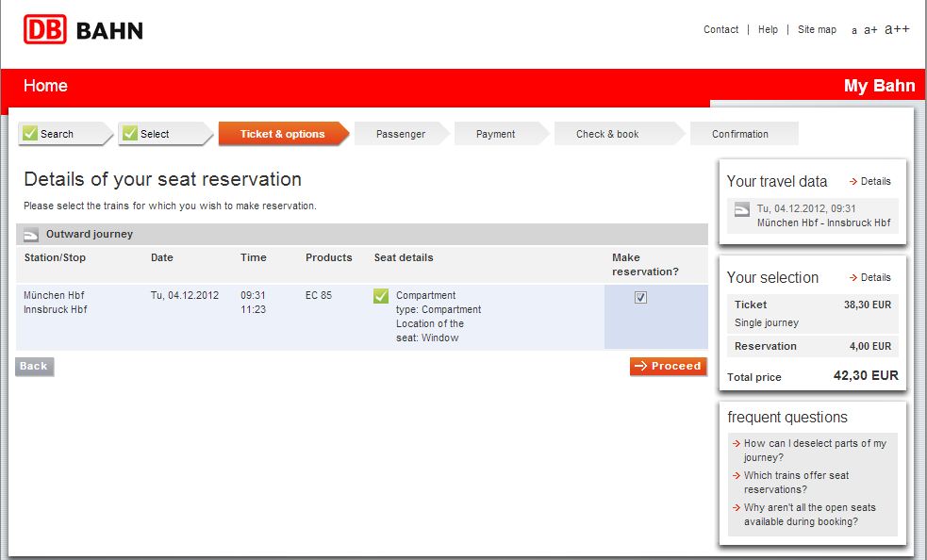Open Details link in Your travel data
The image size is (927, 560).
[870, 182]
